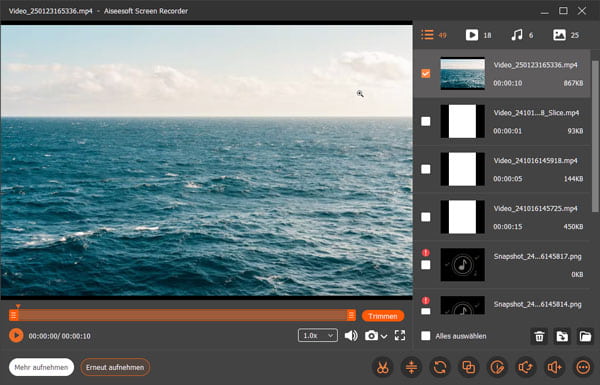Open the file converter tool

pos(440,367)
